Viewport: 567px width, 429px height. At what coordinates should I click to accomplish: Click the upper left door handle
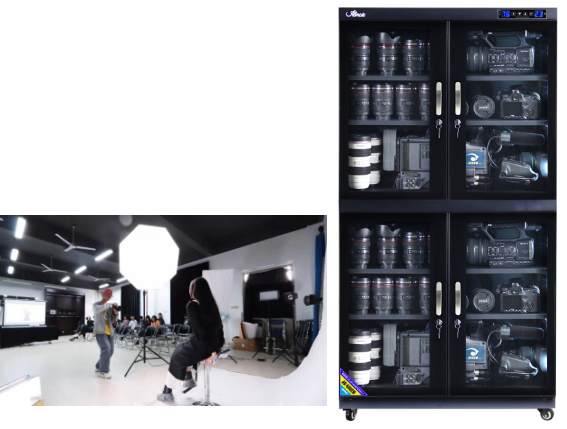(x=439, y=98)
